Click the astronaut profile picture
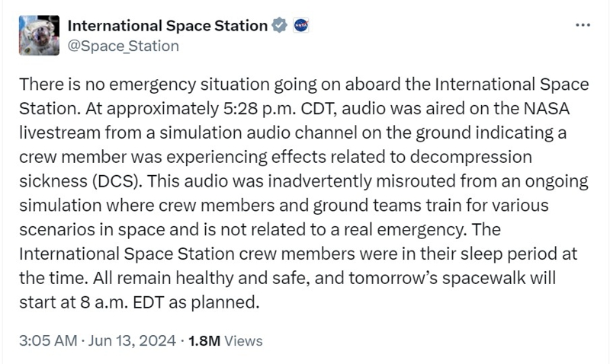Viewport: 610px width, 364px height. (x=38, y=35)
